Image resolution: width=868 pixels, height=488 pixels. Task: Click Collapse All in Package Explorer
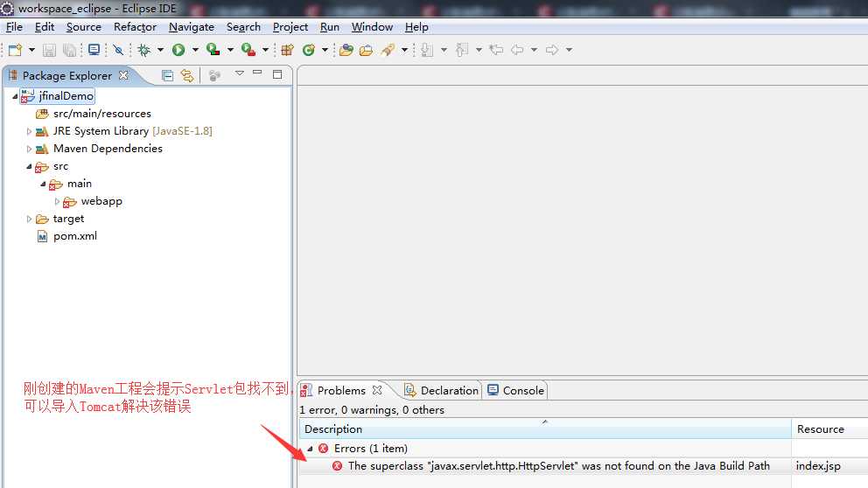coord(167,75)
